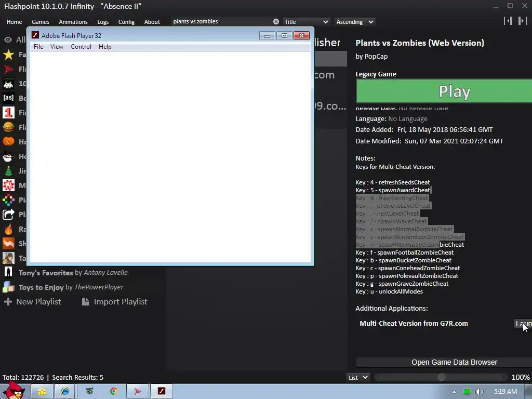This screenshot has height=399, width=532.
Task: Open File menu in Adobe Flash Player
Action: coord(38,47)
